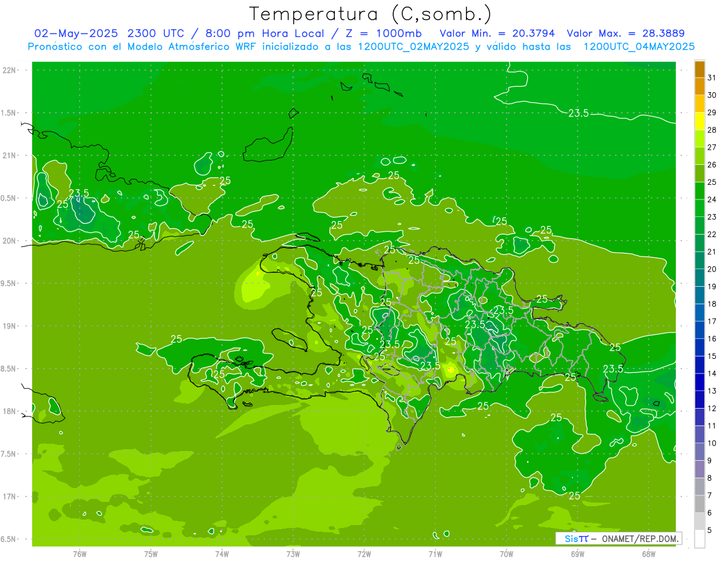Click the 69W longitude axis label
The image size is (728, 562).
tap(578, 554)
